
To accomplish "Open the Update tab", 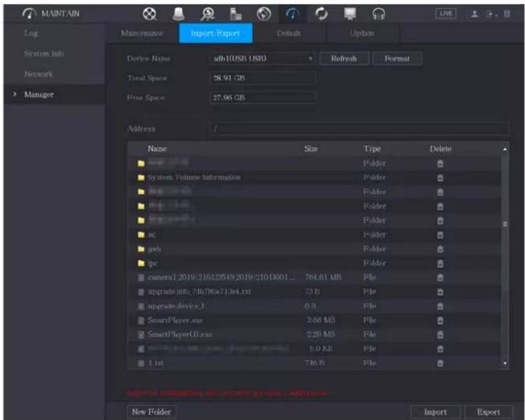I will click(362, 33).
